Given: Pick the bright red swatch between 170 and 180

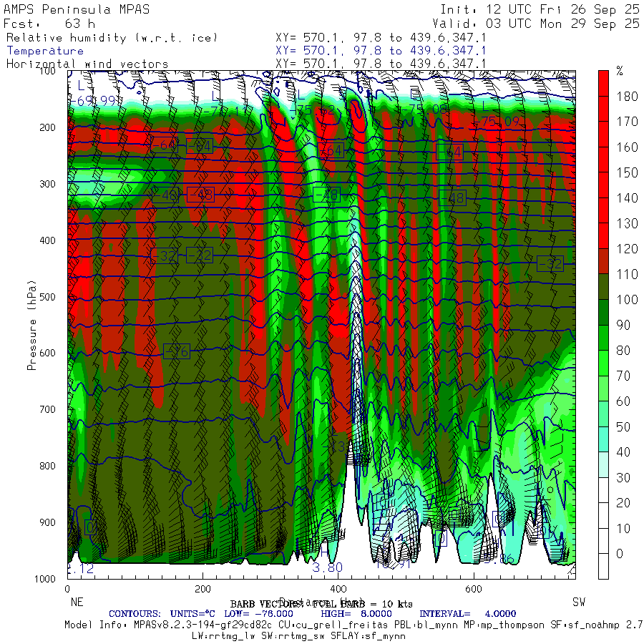Looking at the screenshot, I should (603, 109).
